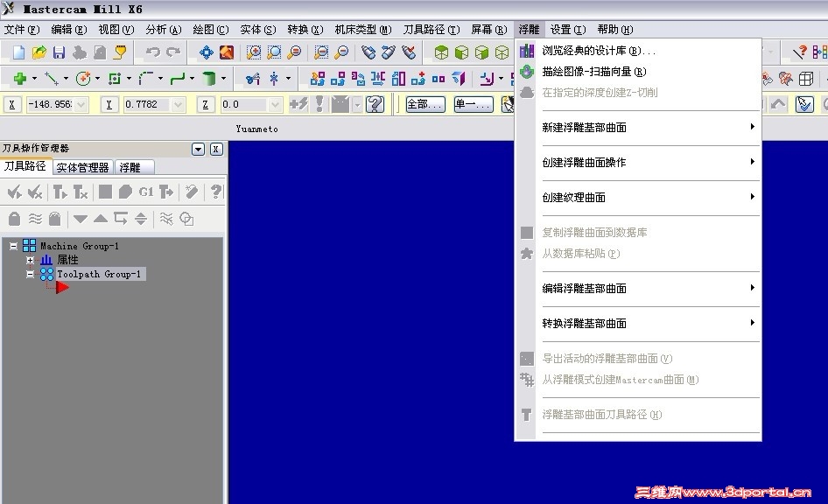Open 编辑浮雕基部曲面 submenu
The width and height of the screenshot is (828, 504).
649,288
